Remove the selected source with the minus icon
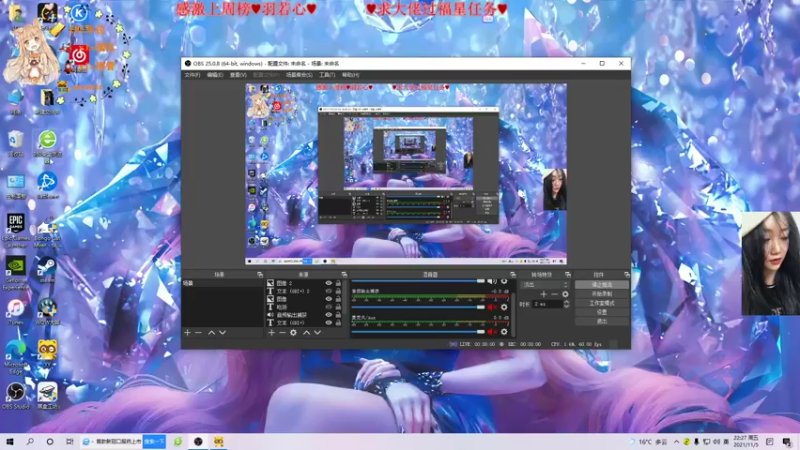 click(282, 333)
